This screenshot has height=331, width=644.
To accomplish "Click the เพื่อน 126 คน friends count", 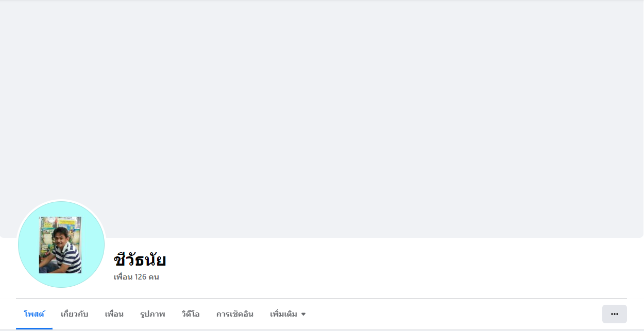I will click(136, 277).
